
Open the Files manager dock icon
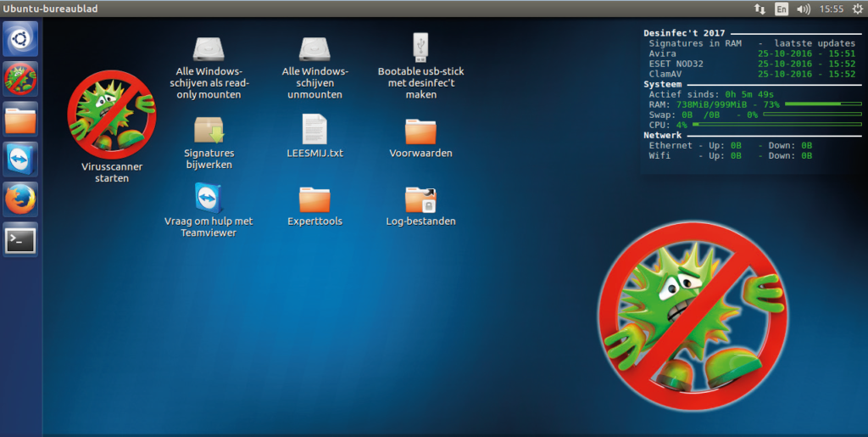20,119
